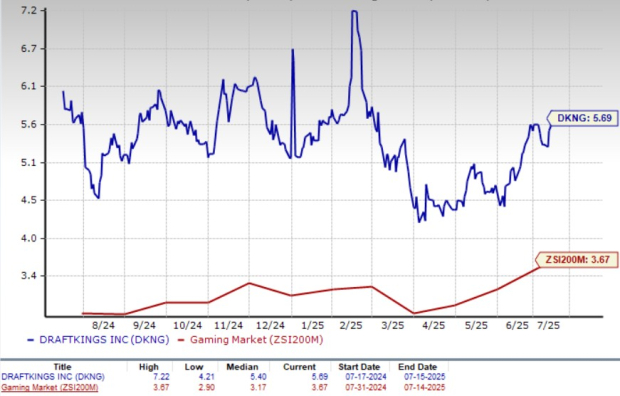Click the DKNG end date 07-15-2025

[424, 377]
